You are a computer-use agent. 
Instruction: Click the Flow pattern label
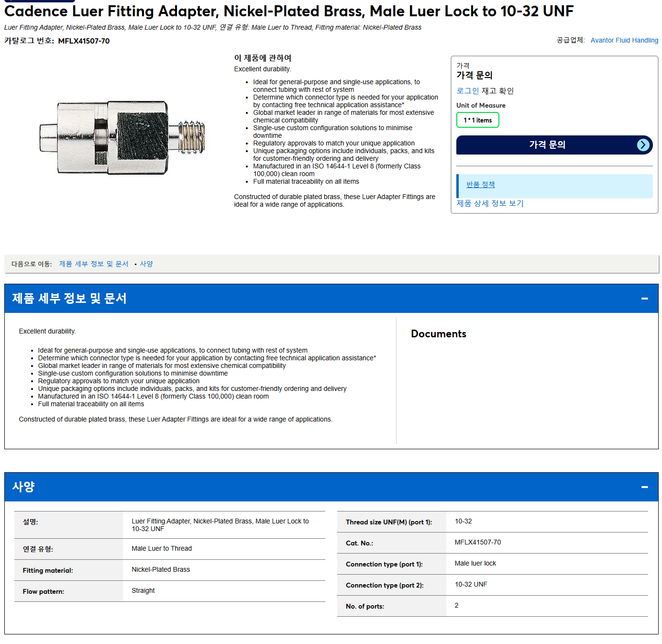tap(43, 592)
